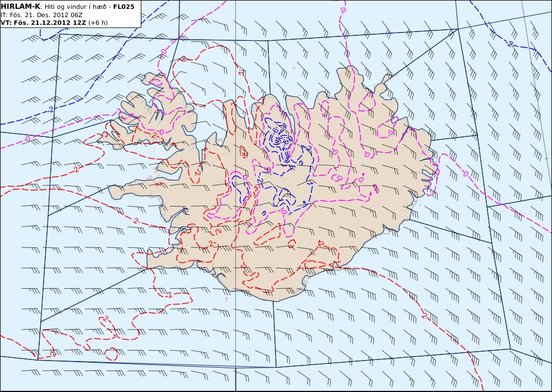Click the HIRLAM-K model title
This screenshot has width=552, height=392.
point(21,7)
